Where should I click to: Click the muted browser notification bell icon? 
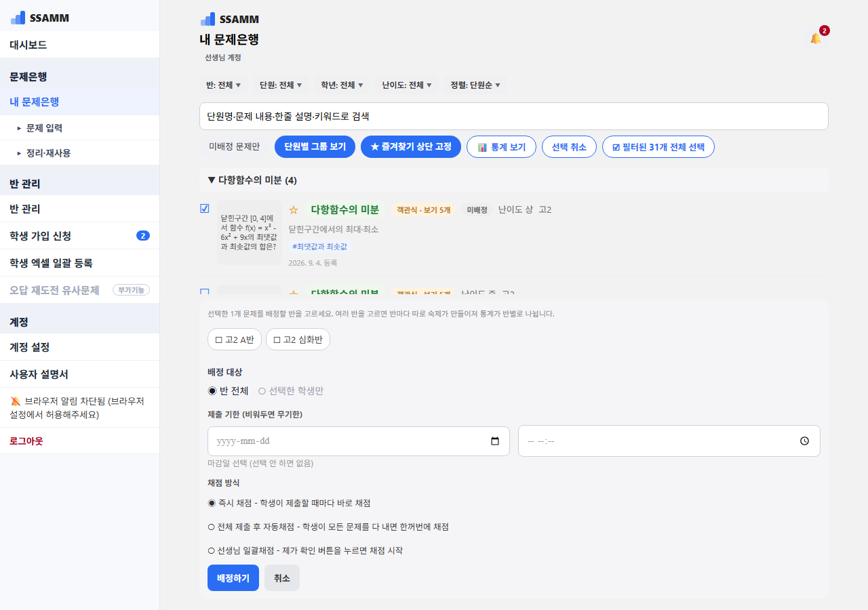point(16,401)
